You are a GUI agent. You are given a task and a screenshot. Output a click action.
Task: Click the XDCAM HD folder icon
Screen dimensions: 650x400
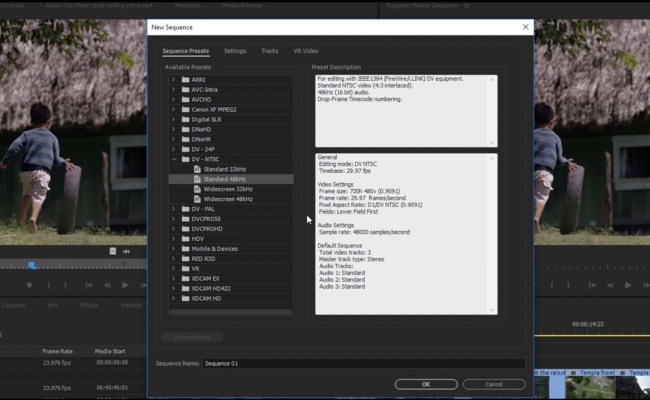click(x=185, y=298)
